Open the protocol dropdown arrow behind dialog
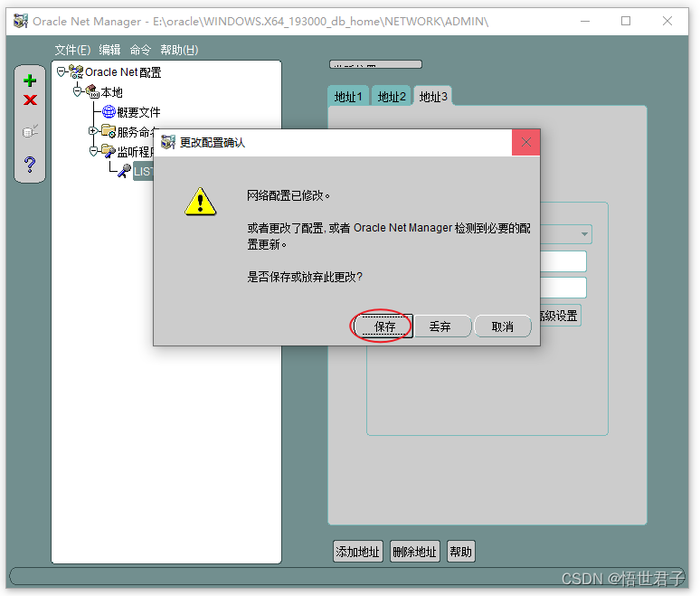This screenshot has height=596, width=700. pos(584,234)
